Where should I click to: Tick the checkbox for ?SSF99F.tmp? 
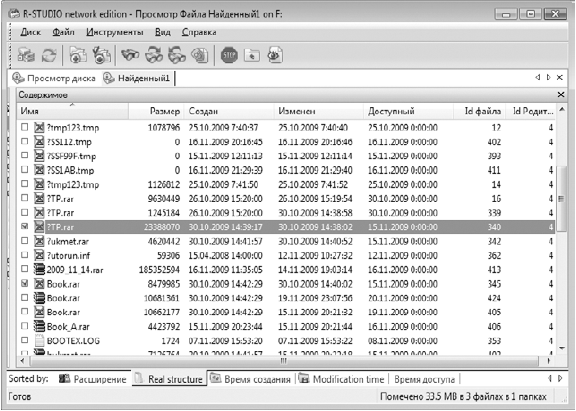pos(24,155)
